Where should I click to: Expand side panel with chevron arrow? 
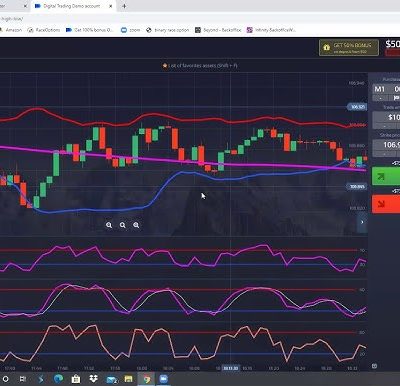click(x=362, y=222)
